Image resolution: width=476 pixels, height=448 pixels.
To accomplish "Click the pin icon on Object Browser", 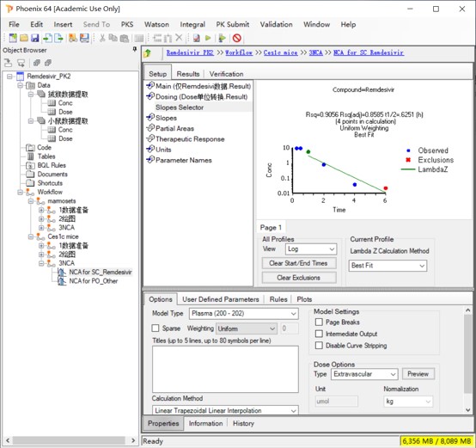I will [135, 49].
